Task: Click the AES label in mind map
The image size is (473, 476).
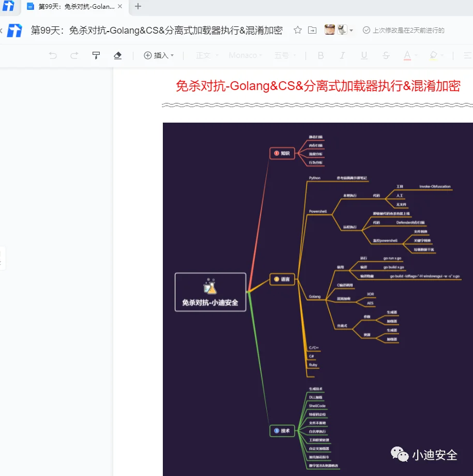Action: 370,303
